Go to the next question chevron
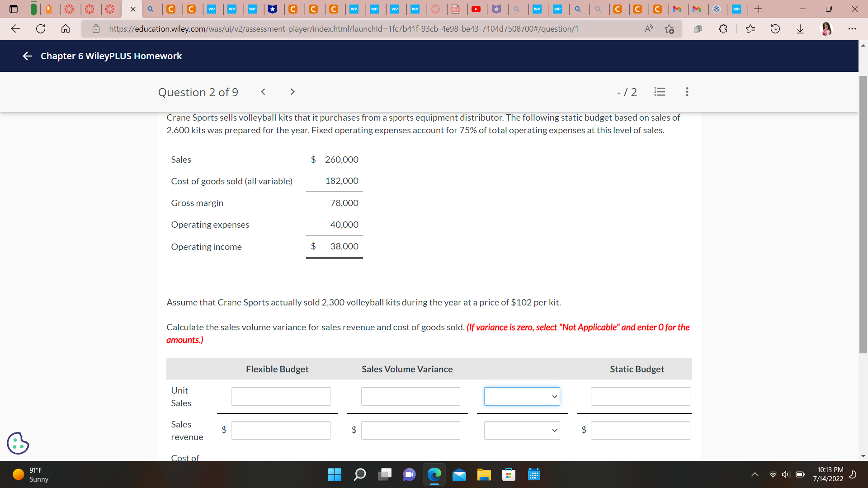Screen dimensions: 868x488 pos(292,92)
